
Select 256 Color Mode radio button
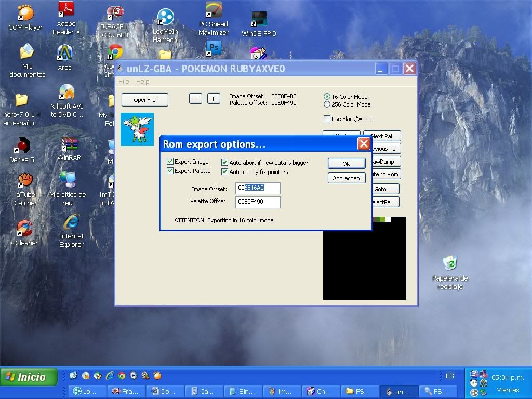pyautogui.click(x=327, y=104)
